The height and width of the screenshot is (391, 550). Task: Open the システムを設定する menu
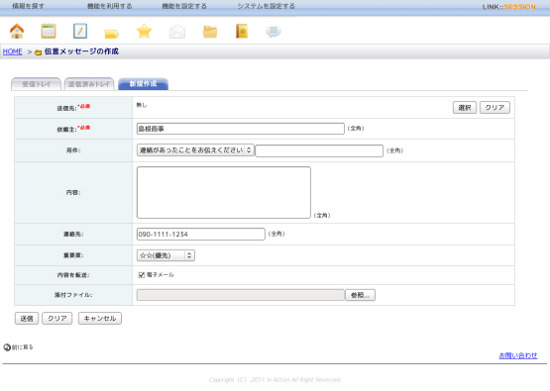pos(266,6)
